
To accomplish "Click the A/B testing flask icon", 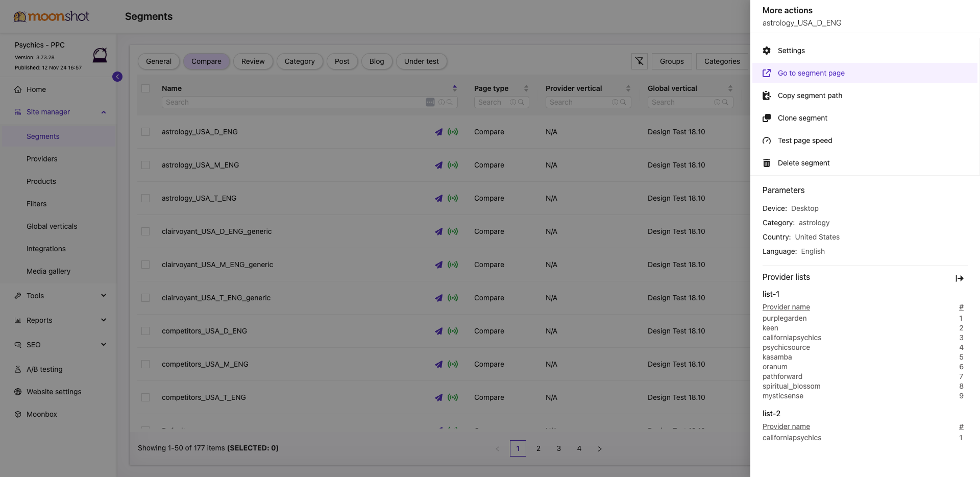I will click(18, 369).
